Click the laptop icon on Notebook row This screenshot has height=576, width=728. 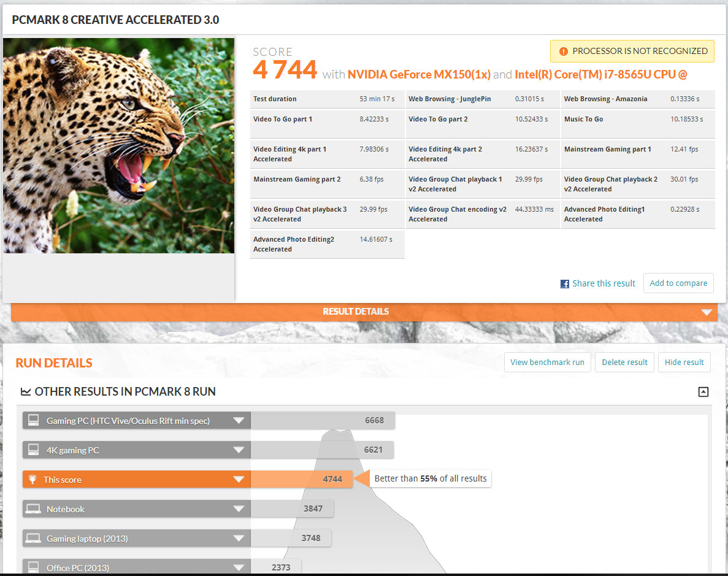coord(33,509)
